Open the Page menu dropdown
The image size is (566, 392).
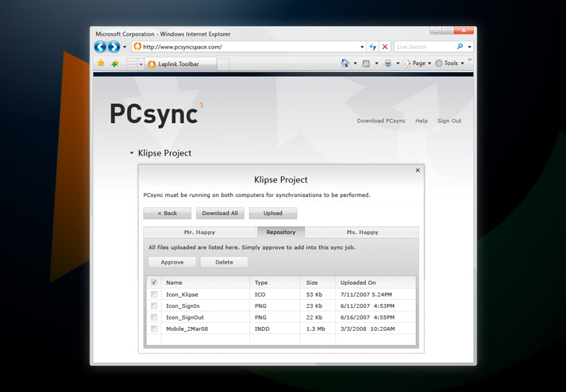[418, 63]
